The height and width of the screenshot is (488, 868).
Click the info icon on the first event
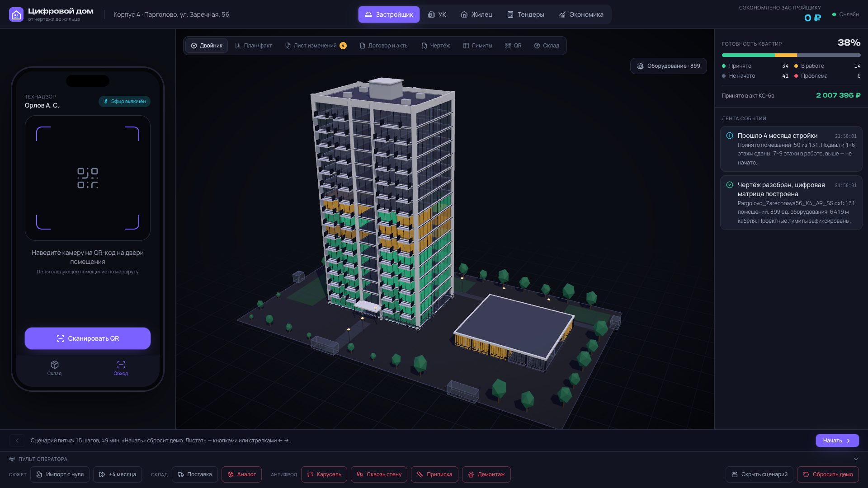(730, 136)
